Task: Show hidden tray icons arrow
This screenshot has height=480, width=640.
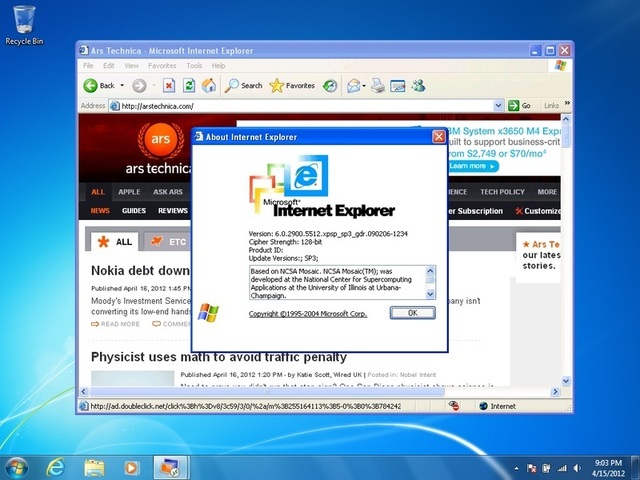Action: pyautogui.click(x=516, y=468)
